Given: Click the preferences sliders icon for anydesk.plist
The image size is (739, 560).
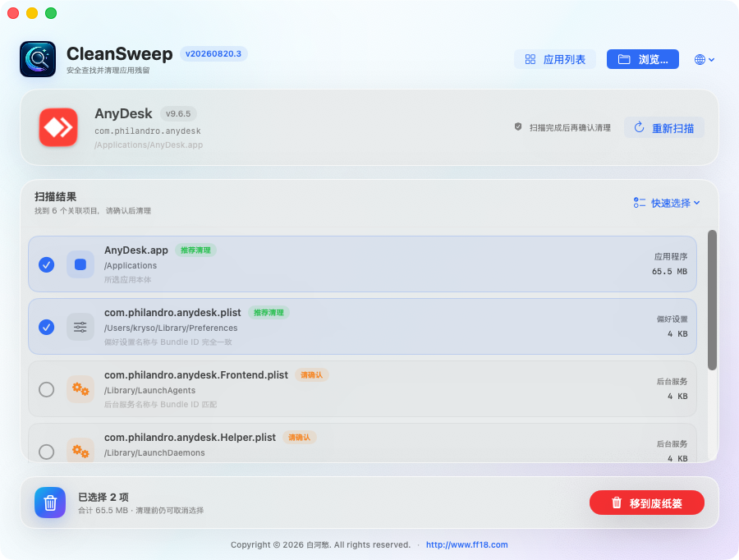Looking at the screenshot, I should [80, 327].
